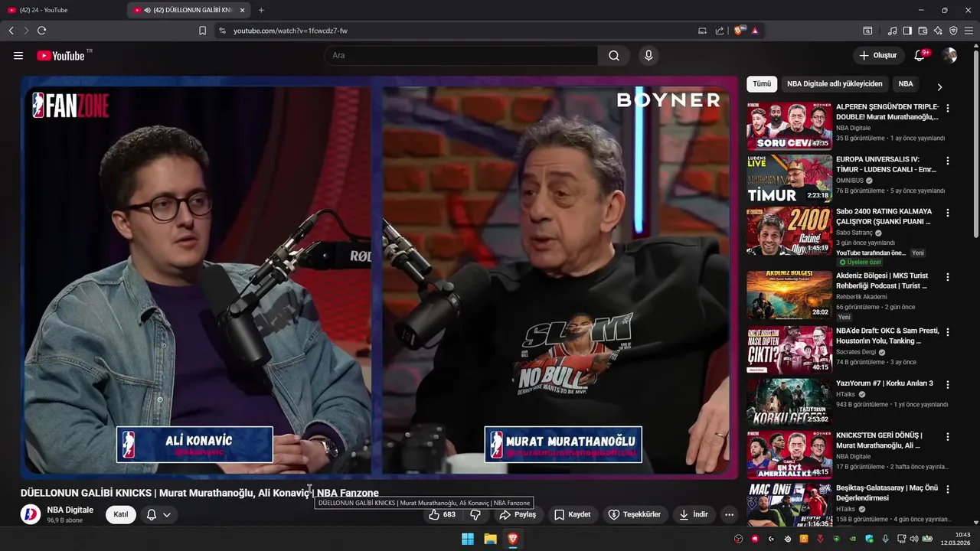Image resolution: width=980 pixels, height=551 pixels.
Task: Open KNICKS'TEN GERİ DÖNÜŞ video title
Action: (x=880, y=440)
